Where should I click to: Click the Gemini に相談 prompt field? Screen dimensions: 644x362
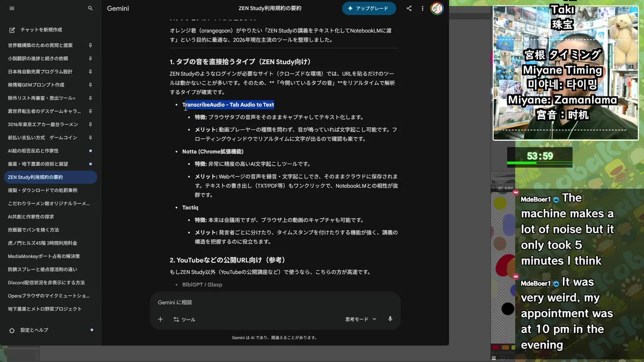click(275, 303)
